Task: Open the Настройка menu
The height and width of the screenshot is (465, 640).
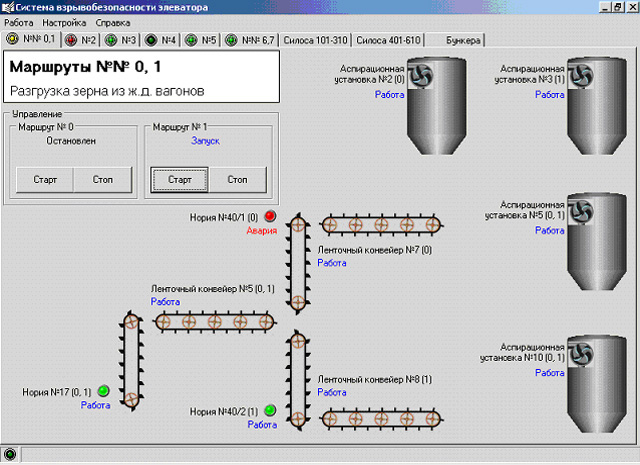Action: click(64, 23)
